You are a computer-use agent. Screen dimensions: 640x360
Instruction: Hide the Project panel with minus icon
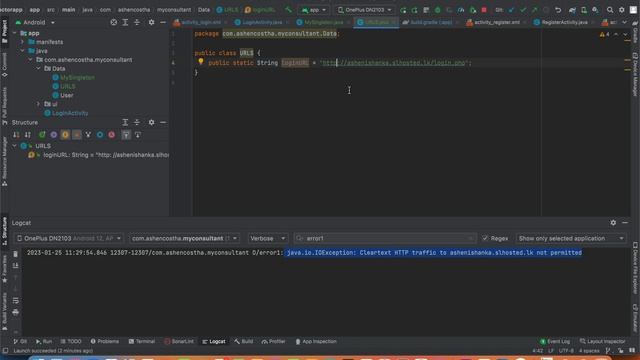point(163,22)
